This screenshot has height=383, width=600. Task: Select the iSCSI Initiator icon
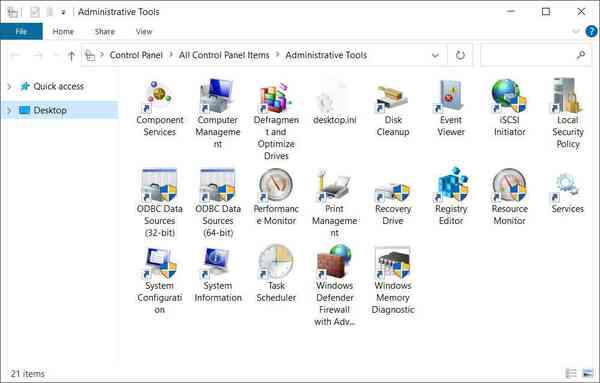(509, 96)
